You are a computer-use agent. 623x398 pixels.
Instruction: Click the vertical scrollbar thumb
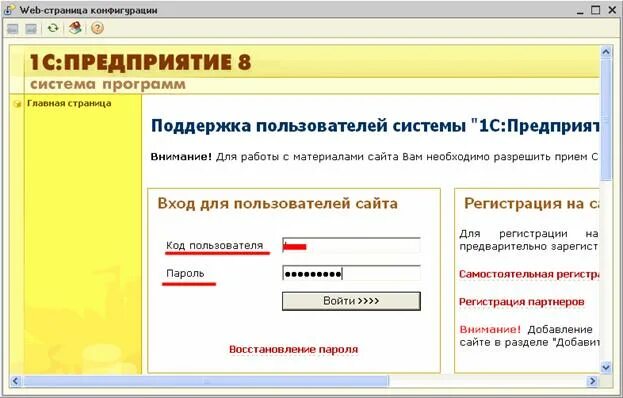(x=606, y=119)
